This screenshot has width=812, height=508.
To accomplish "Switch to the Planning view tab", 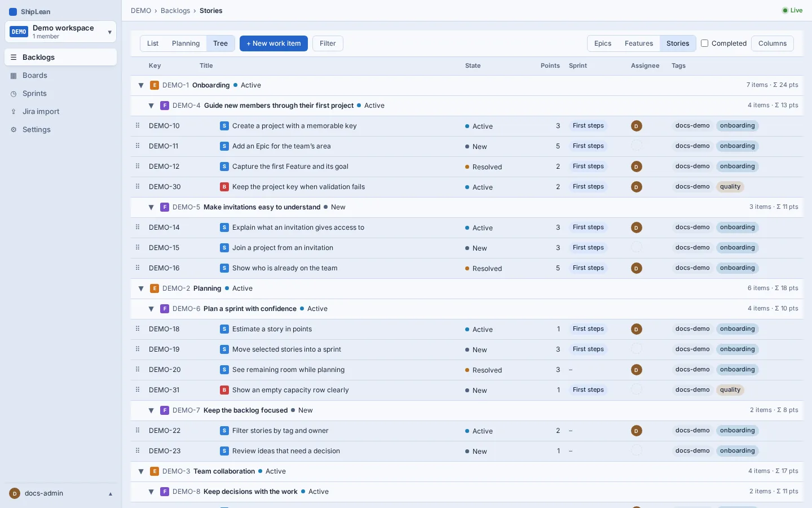I will 186,43.
